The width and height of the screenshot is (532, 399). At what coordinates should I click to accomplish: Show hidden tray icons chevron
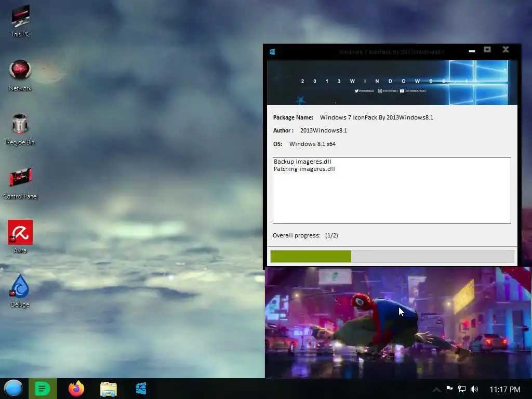pyautogui.click(x=436, y=390)
